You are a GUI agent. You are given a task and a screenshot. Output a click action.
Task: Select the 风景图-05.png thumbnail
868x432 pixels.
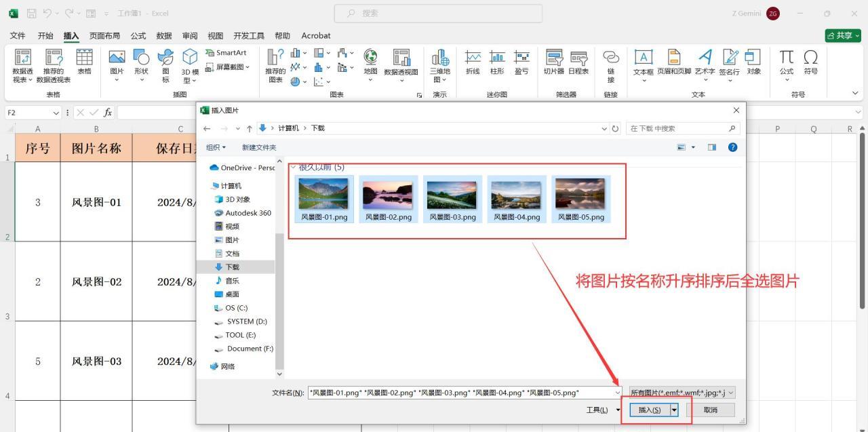(580, 199)
